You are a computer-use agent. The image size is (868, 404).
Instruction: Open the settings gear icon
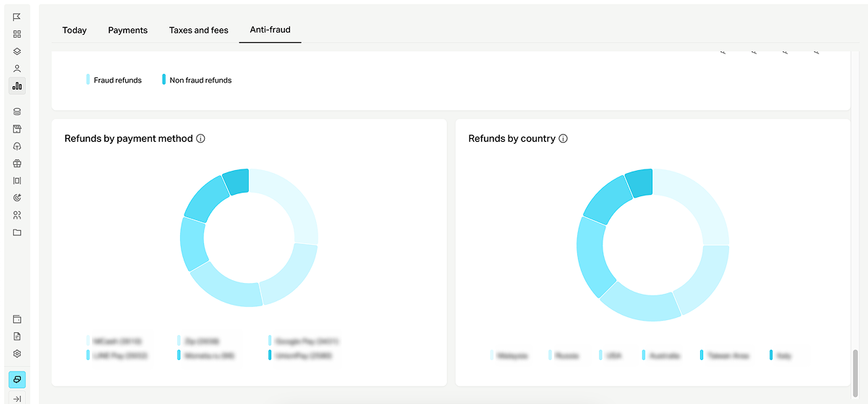click(17, 354)
